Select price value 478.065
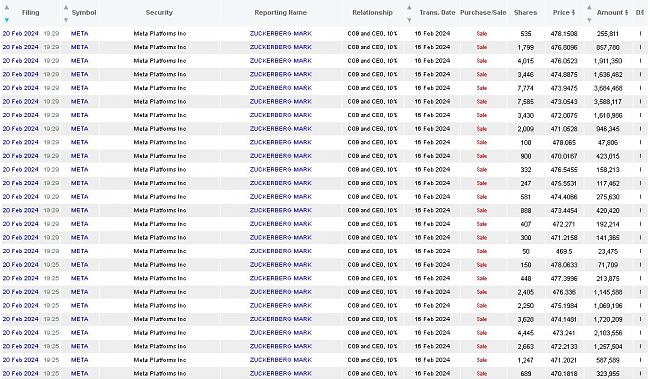Image resolution: width=650 pixels, height=379 pixels. pyautogui.click(x=564, y=142)
